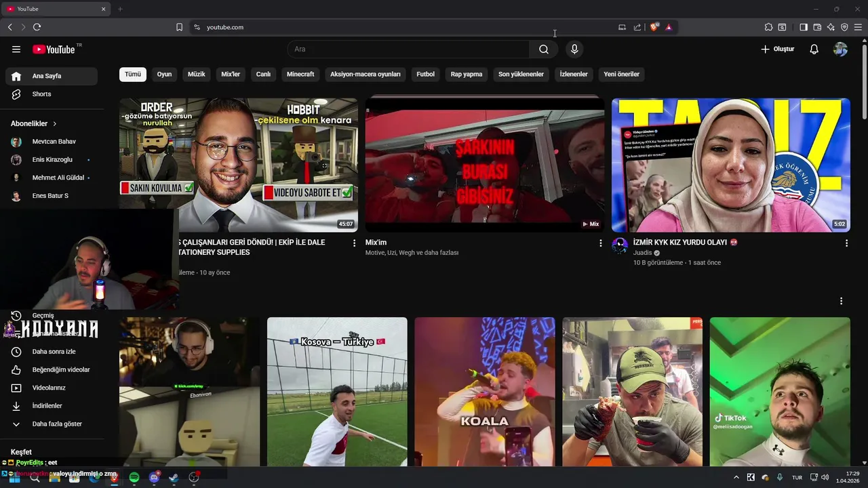
Task: Open the Kosova – Türkiye short thumbnail
Action: point(337,392)
